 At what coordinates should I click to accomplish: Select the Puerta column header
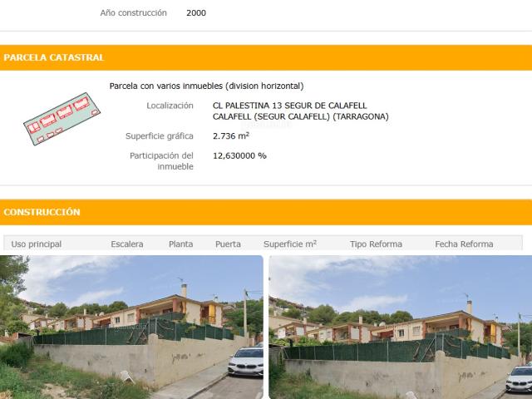[228, 244]
